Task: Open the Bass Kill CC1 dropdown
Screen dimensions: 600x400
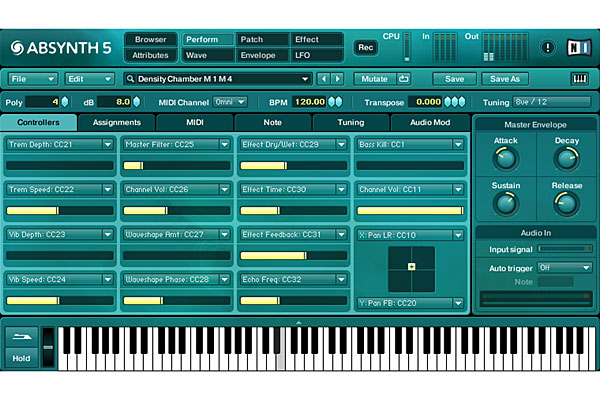Action: (410, 144)
